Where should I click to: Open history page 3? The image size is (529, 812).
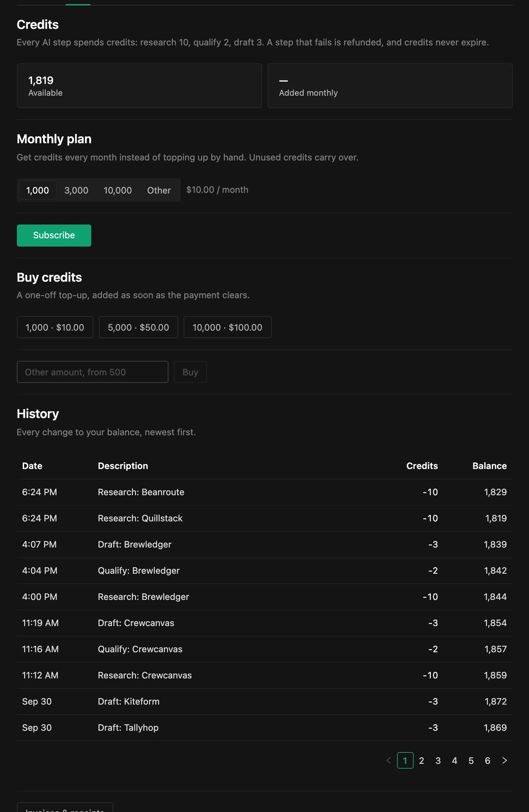pos(438,760)
